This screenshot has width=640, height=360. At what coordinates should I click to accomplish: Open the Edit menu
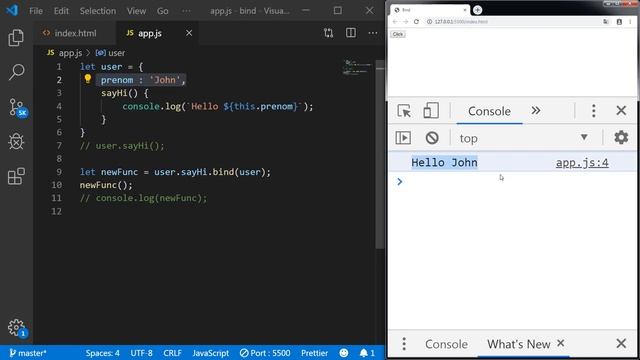(61, 11)
